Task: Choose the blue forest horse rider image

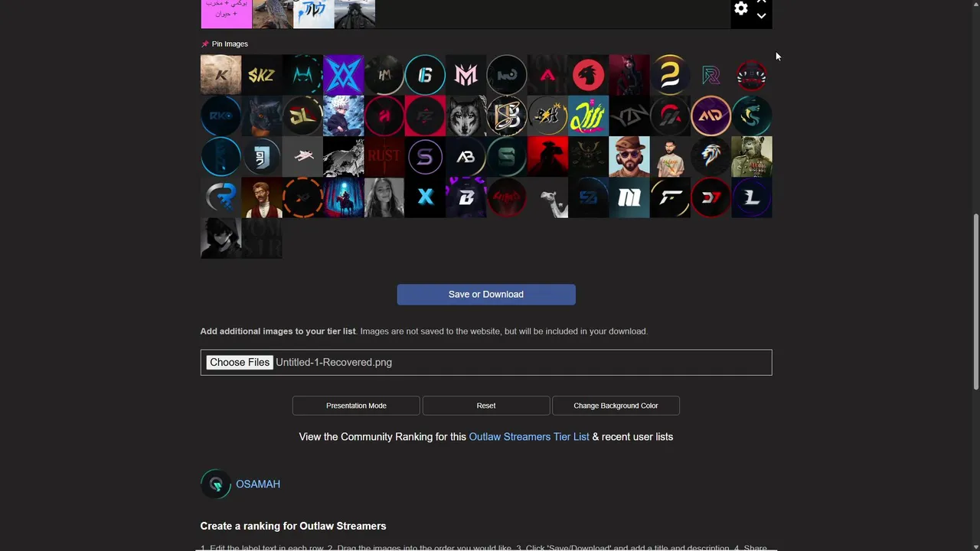Action: [x=343, y=197]
